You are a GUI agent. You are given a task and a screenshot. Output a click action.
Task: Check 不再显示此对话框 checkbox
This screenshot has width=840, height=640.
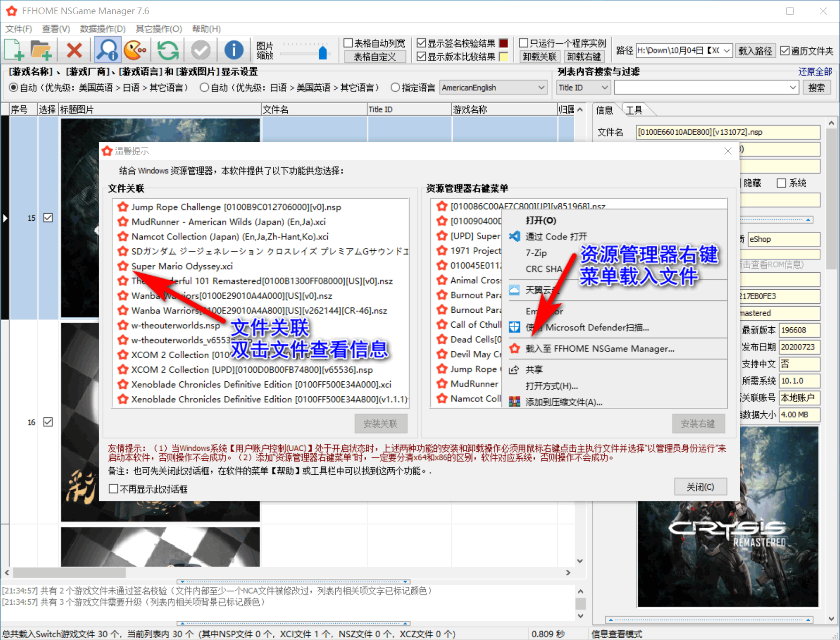[113, 489]
